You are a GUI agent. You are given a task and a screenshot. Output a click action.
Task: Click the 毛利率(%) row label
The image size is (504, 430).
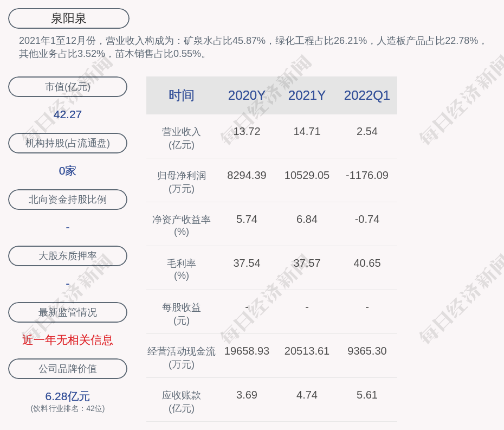pos(182,269)
